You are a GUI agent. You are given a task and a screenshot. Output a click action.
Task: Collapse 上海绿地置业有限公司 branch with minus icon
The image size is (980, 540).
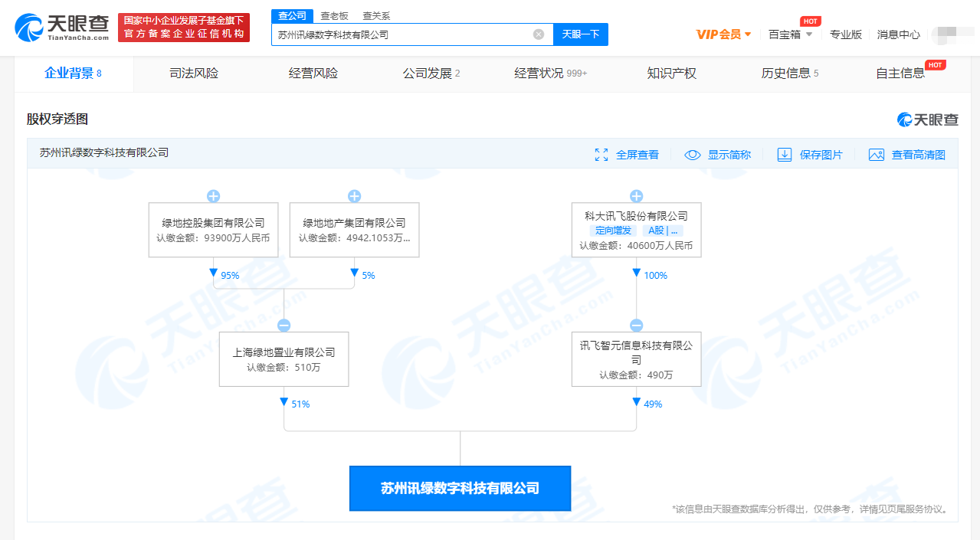pyautogui.click(x=284, y=326)
